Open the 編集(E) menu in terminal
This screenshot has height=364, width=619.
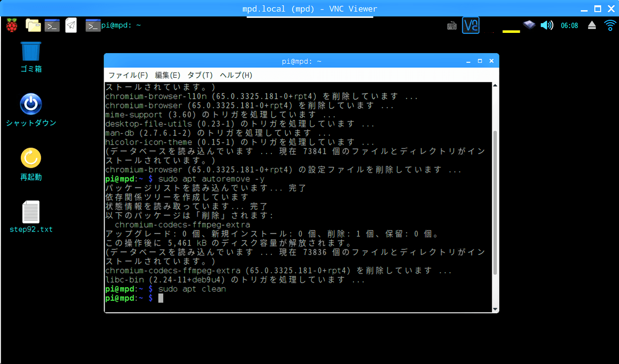click(x=167, y=75)
